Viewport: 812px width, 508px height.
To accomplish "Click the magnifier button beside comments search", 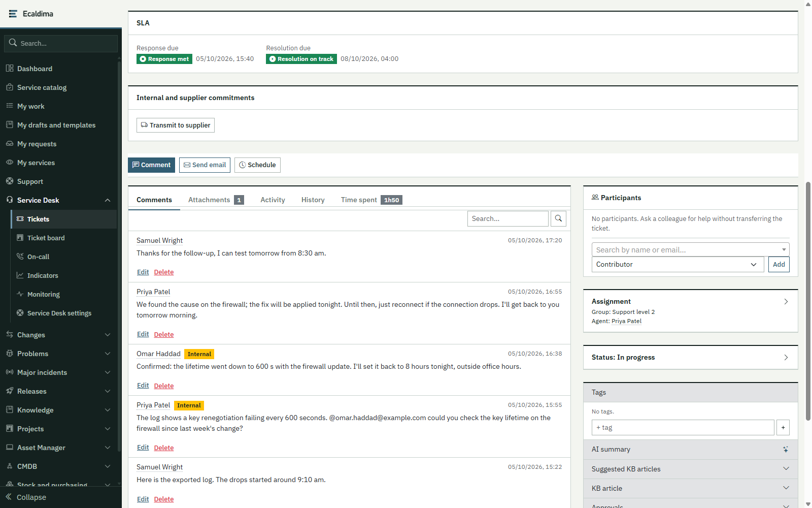I will click(558, 218).
